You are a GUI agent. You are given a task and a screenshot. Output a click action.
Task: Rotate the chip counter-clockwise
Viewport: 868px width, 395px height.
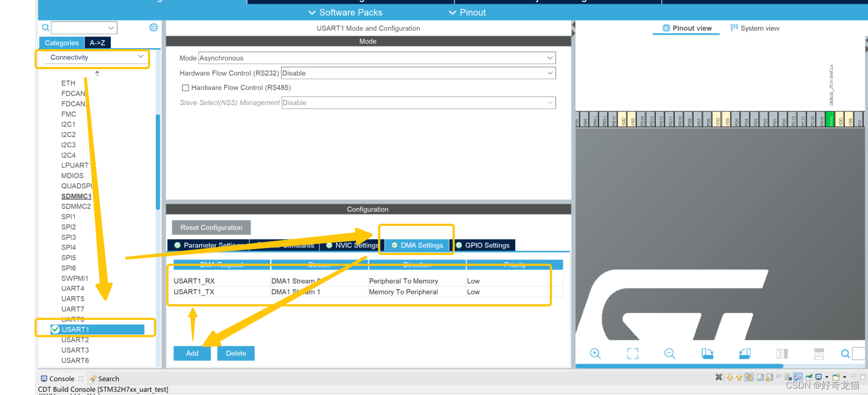coord(745,353)
